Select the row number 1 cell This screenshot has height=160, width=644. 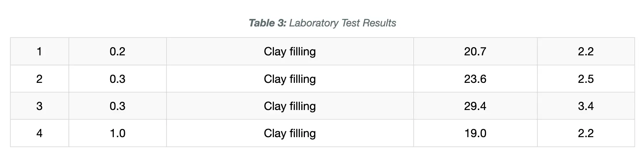click(40, 51)
